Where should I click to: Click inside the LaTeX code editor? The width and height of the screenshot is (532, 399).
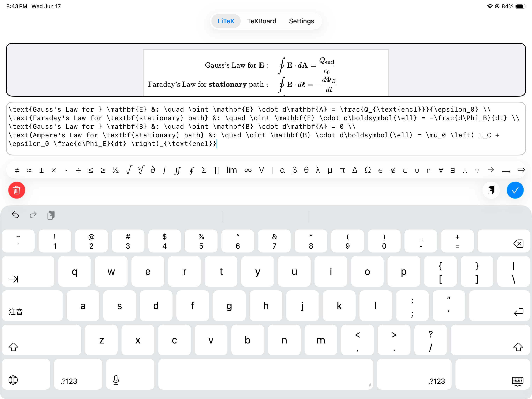(x=266, y=129)
